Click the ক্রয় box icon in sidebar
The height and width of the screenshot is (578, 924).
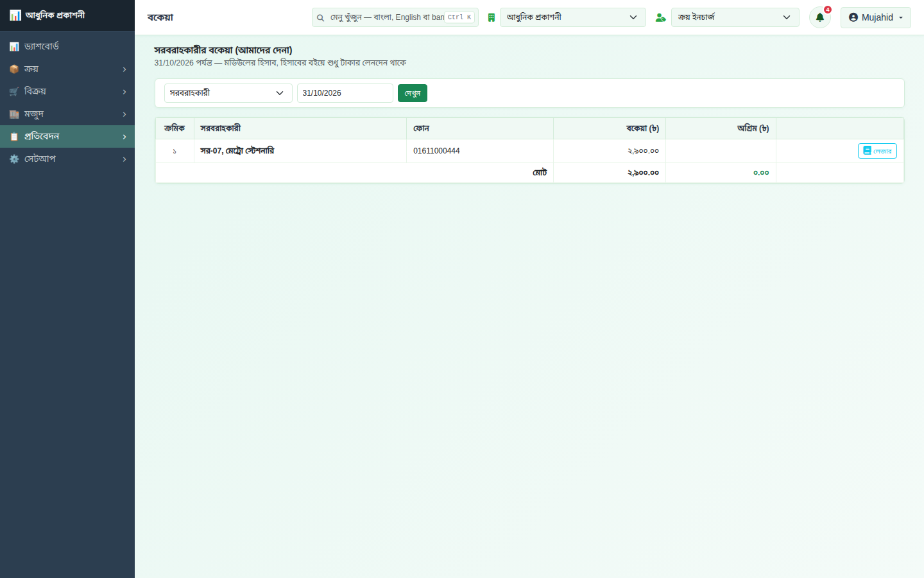14,69
